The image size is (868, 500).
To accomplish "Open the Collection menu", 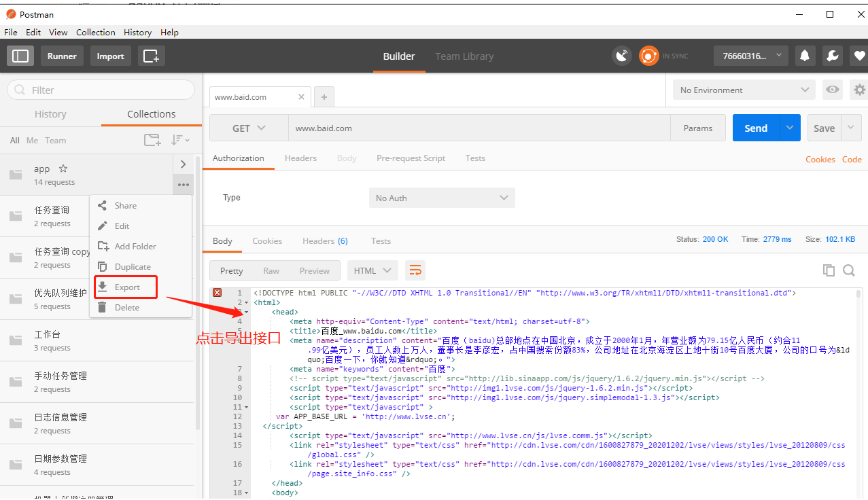I will tap(95, 32).
